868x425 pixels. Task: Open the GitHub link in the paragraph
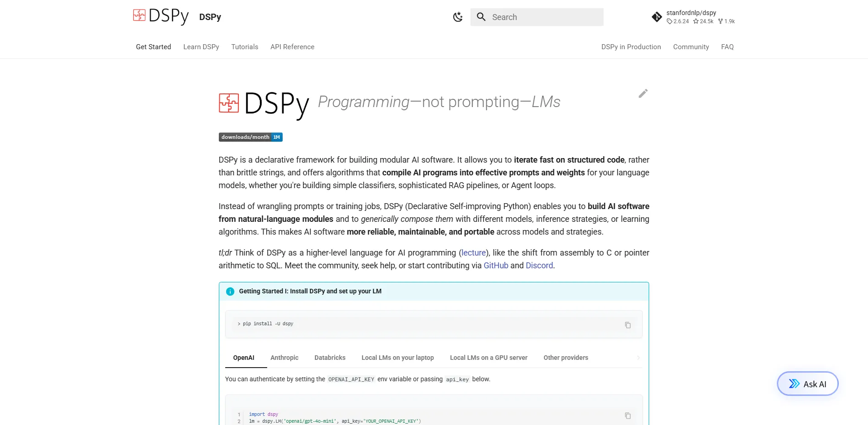click(496, 266)
